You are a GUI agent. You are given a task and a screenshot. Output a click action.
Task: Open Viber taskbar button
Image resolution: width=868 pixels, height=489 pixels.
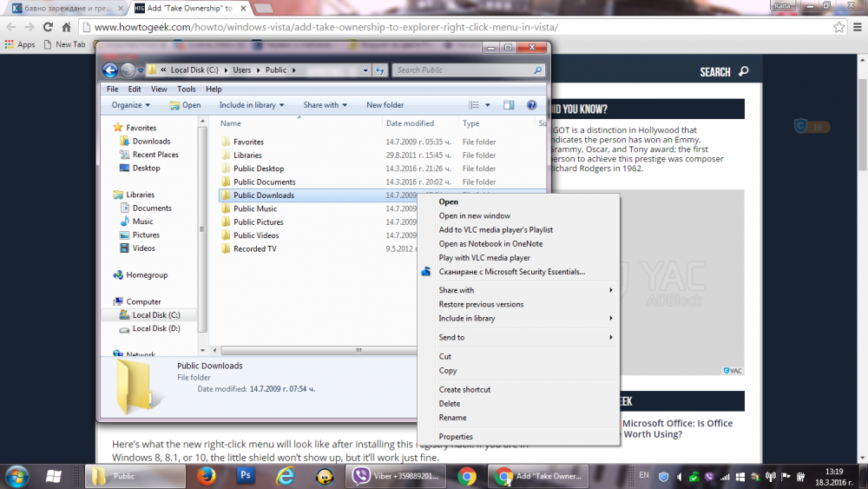[x=396, y=476]
